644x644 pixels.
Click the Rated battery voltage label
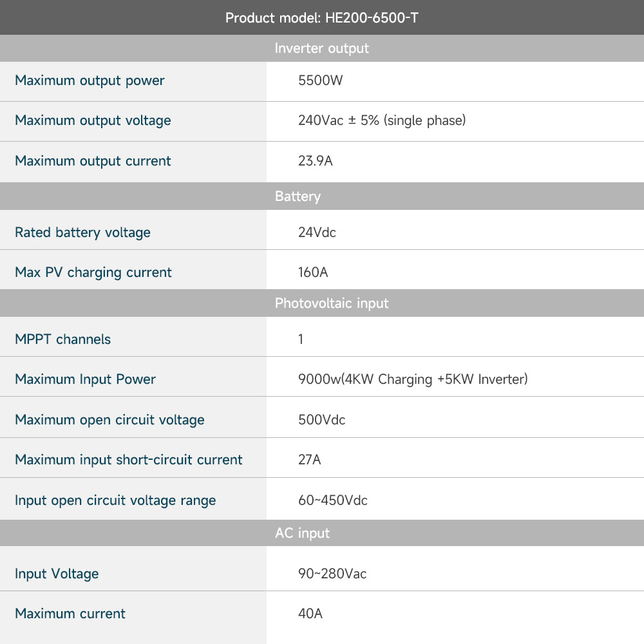coord(82,232)
